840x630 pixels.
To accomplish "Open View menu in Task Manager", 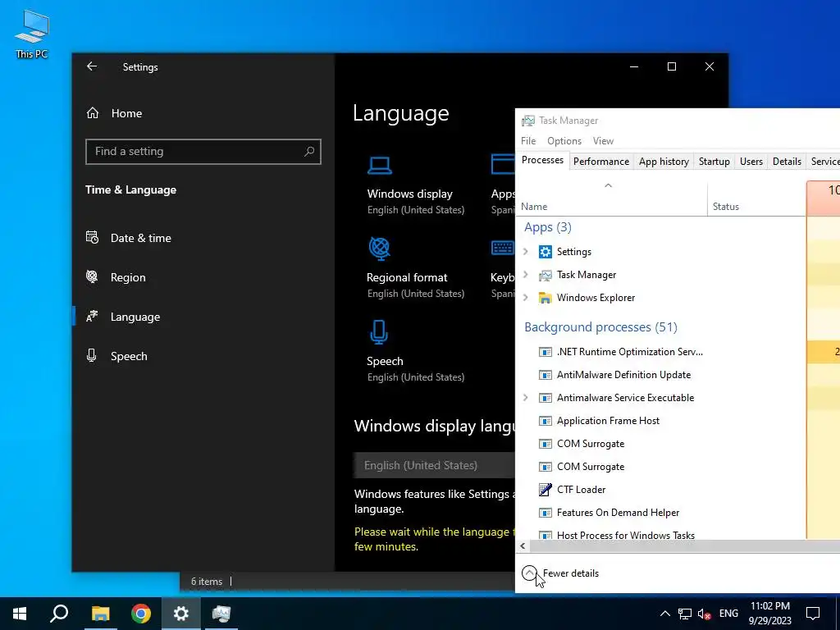I will pos(603,141).
